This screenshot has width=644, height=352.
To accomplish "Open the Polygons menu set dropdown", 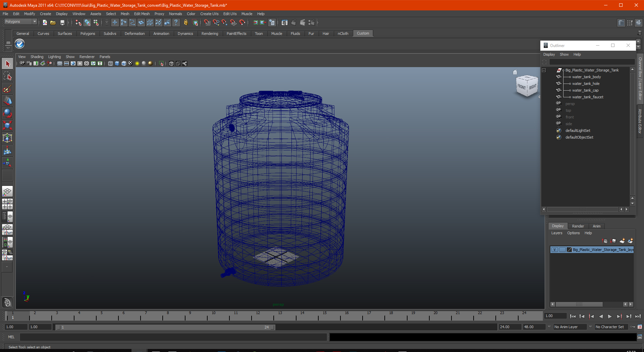I will [20, 21].
